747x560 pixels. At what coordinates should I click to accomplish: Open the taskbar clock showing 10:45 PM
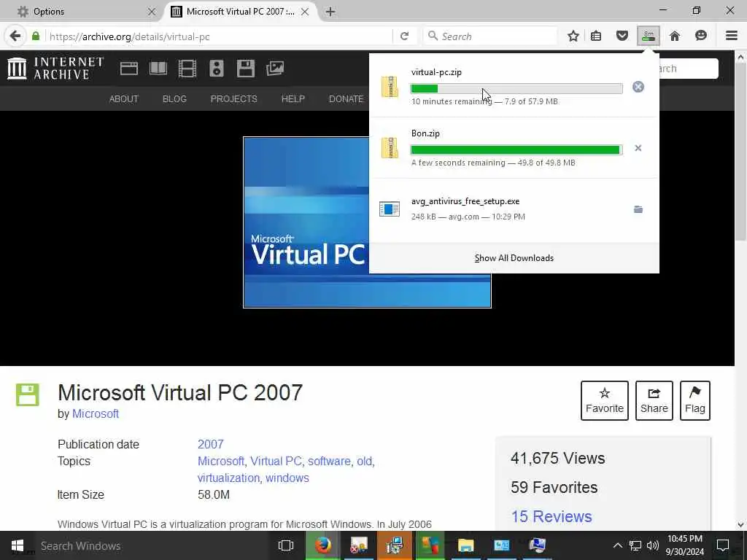685,545
